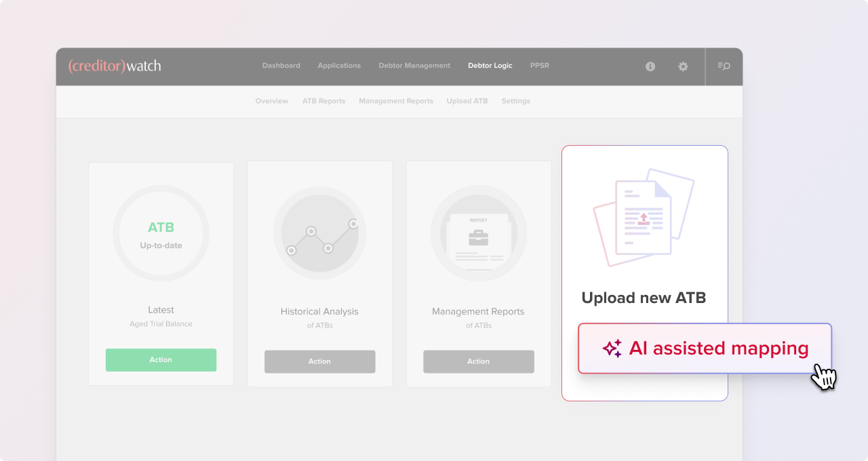The width and height of the screenshot is (868, 461).
Task: Click the ATB Up-to-date circle icon
Action: (161, 234)
